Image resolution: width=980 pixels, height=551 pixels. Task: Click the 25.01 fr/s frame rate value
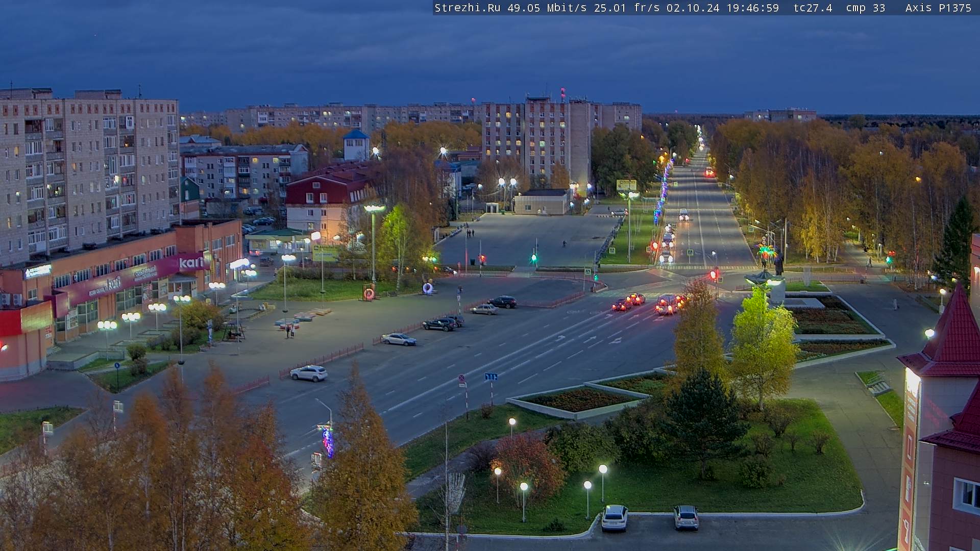(627, 8)
